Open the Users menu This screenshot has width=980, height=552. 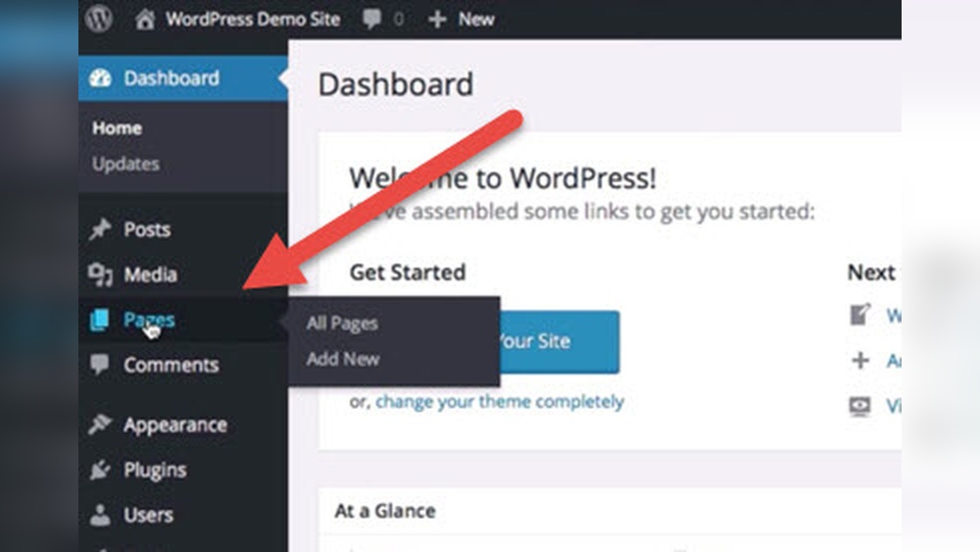coord(148,515)
